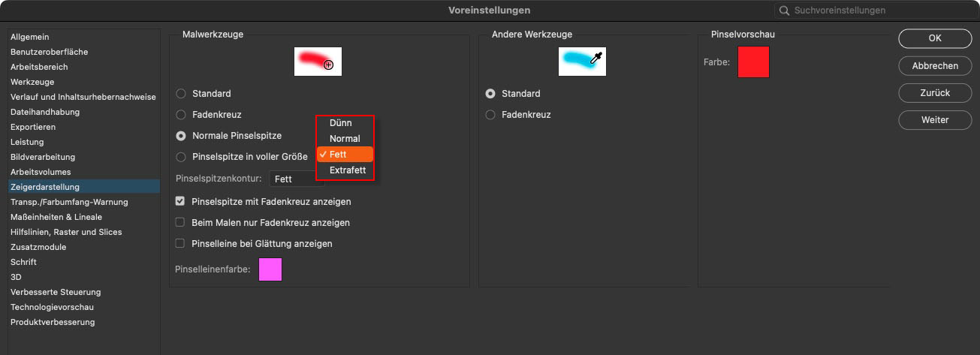Image resolution: width=980 pixels, height=355 pixels.
Task: Enable Pinselleine bei Glättung anzeigen
Action: (180, 244)
